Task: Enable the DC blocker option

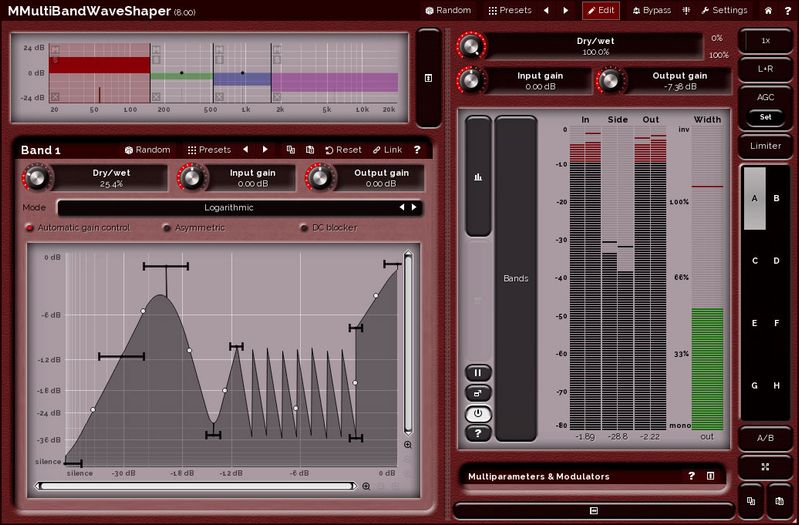Action: click(x=329, y=228)
